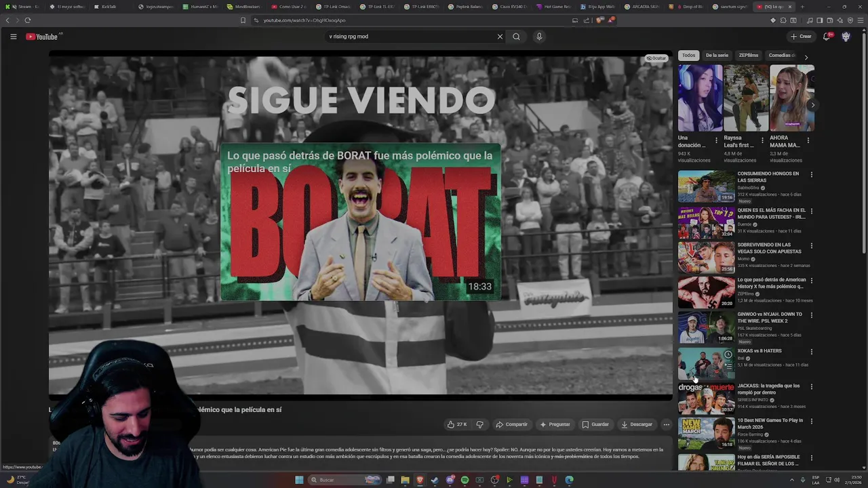868x488 pixels.
Task: Click the Descargar download button
Action: [x=637, y=424]
